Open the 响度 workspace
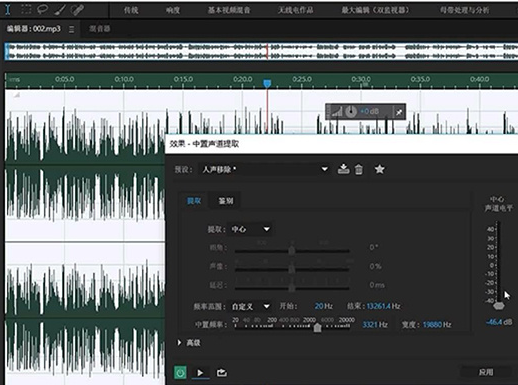518x385 pixels. click(173, 10)
